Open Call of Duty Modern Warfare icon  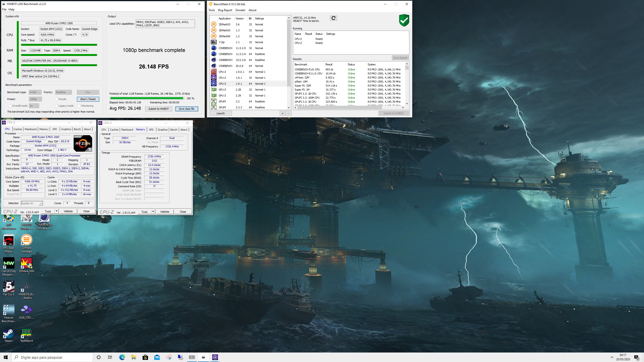tap(9, 267)
